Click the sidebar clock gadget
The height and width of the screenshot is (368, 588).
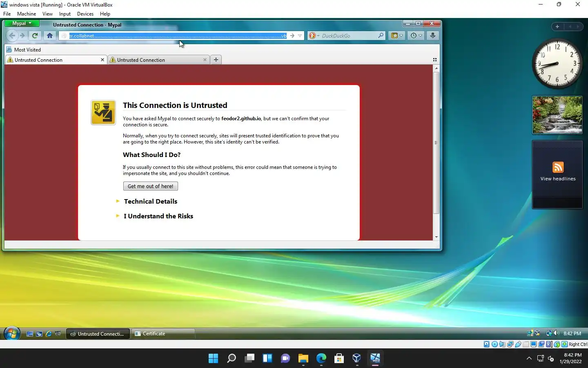(557, 63)
